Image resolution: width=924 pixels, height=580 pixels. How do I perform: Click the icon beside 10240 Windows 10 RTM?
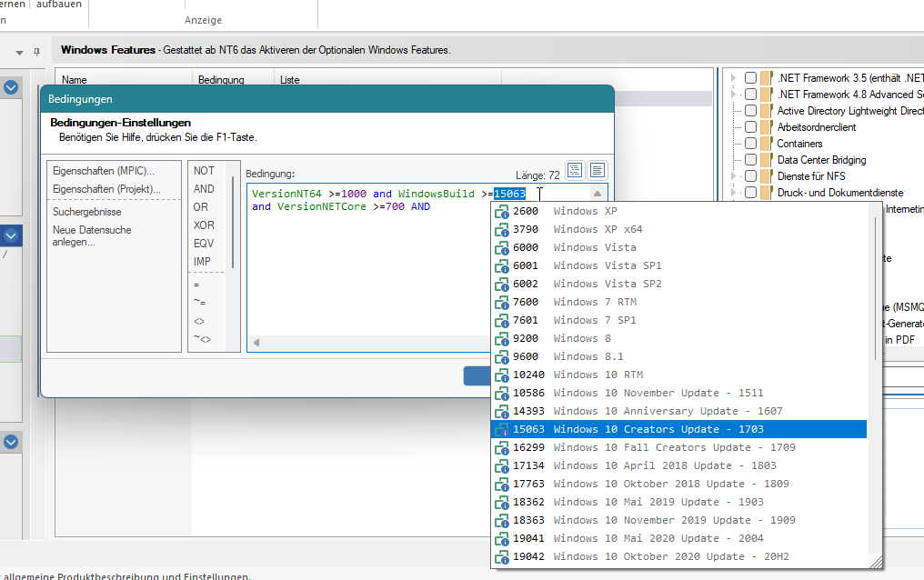click(x=501, y=375)
